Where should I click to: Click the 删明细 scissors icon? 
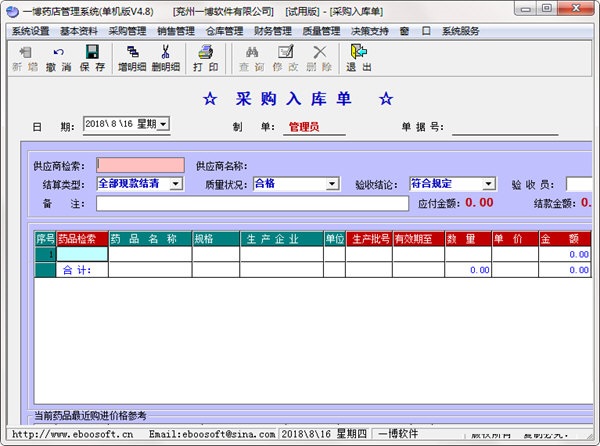point(165,52)
